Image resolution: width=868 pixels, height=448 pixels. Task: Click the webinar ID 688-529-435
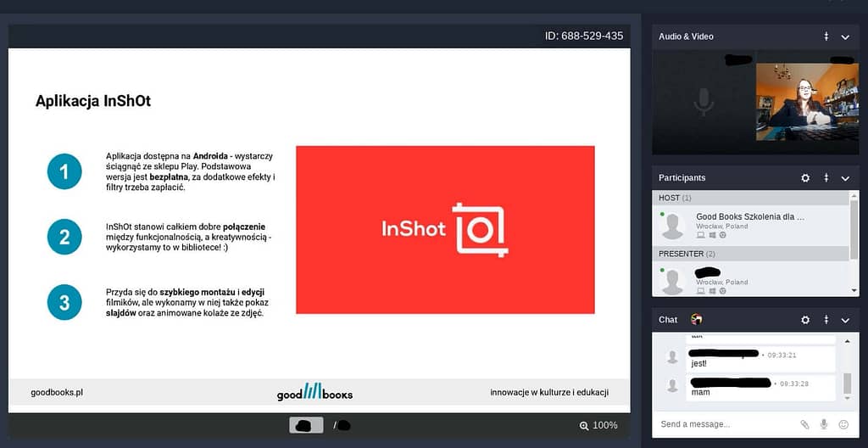click(x=584, y=36)
